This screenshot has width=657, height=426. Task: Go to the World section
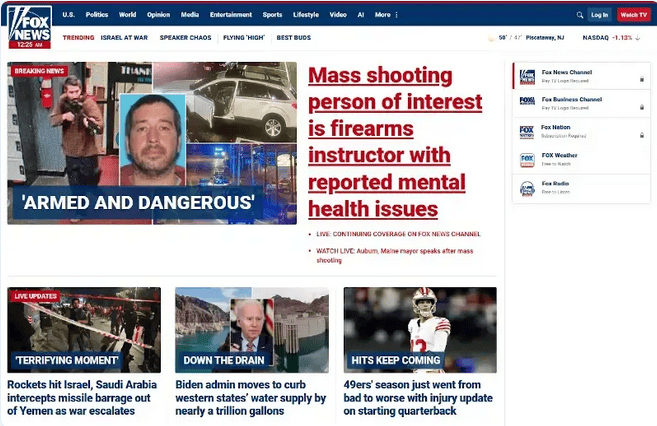pos(127,15)
